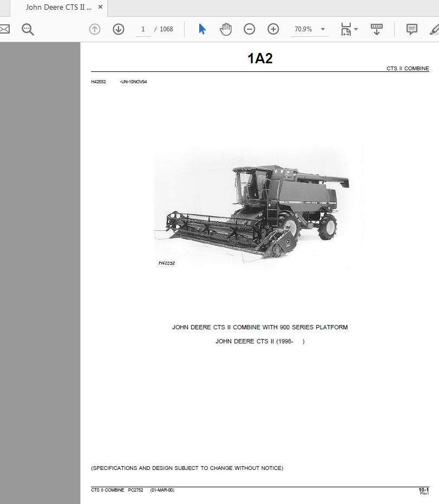Viewport: 439px width, 504px height.
Task: Select the highlight pen tool
Action: click(435, 29)
